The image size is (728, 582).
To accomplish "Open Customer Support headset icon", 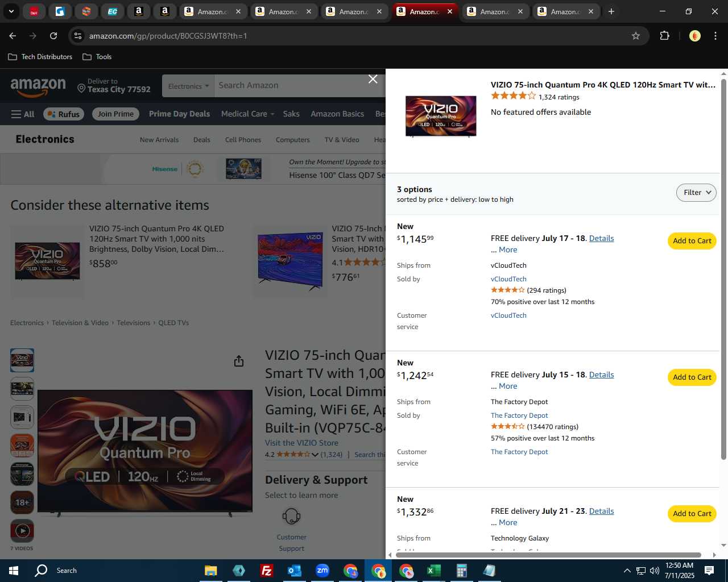I will click(291, 517).
